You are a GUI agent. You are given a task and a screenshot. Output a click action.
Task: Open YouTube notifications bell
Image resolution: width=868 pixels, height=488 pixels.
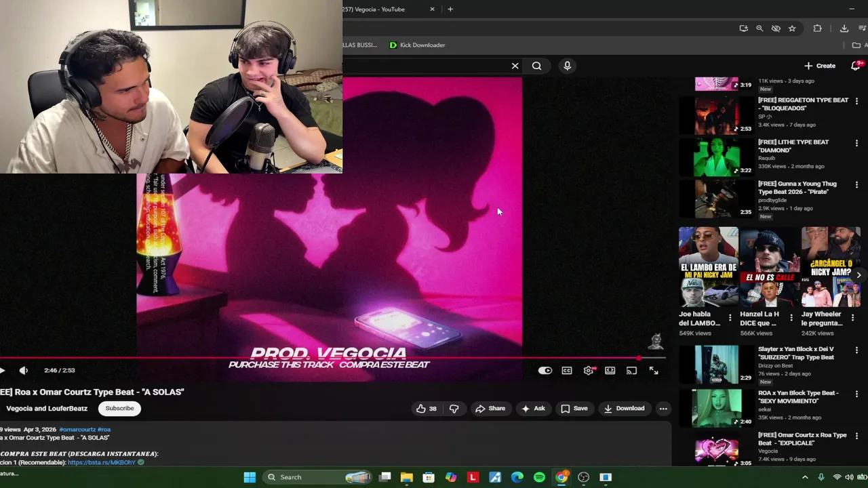pyautogui.click(x=856, y=66)
